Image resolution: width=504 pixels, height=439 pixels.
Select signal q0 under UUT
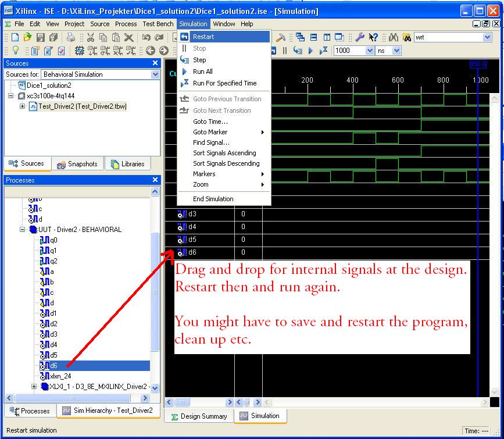tap(48, 240)
